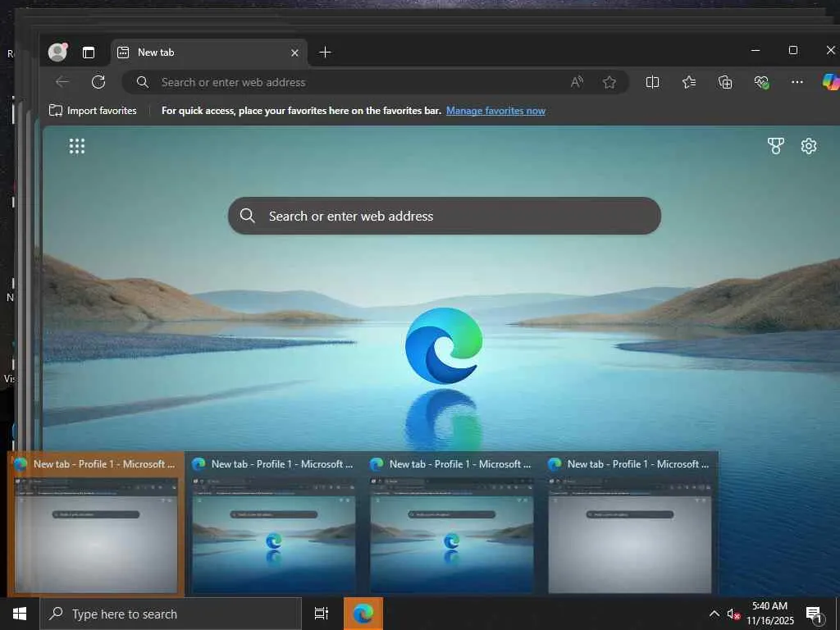The height and width of the screenshot is (630, 840).
Task: Click the page's central search box
Action: pyautogui.click(x=445, y=216)
